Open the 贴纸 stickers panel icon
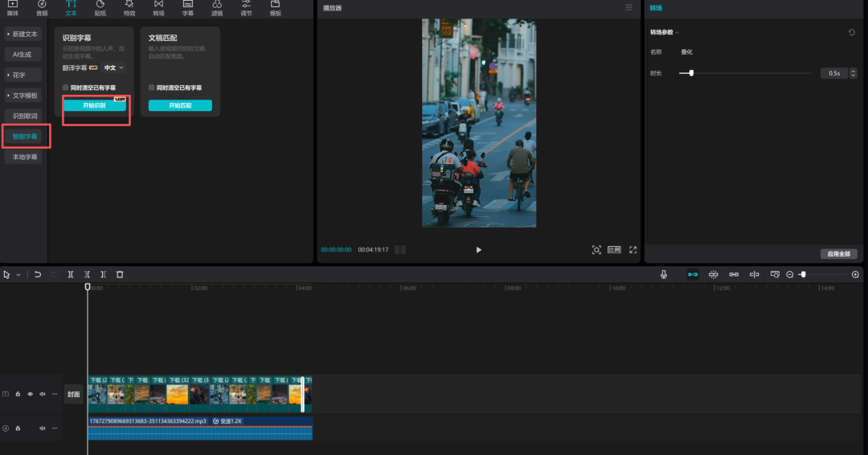Screen dimensions: 868x455 point(100,8)
